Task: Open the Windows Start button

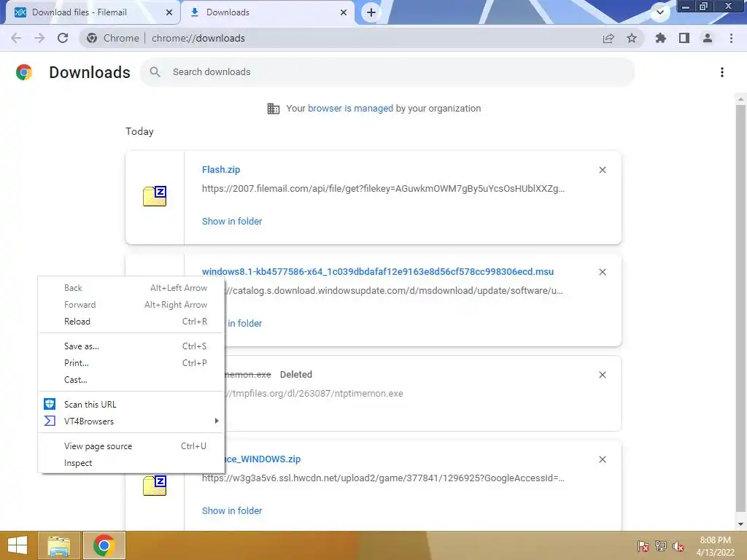Action: coord(18,545)
